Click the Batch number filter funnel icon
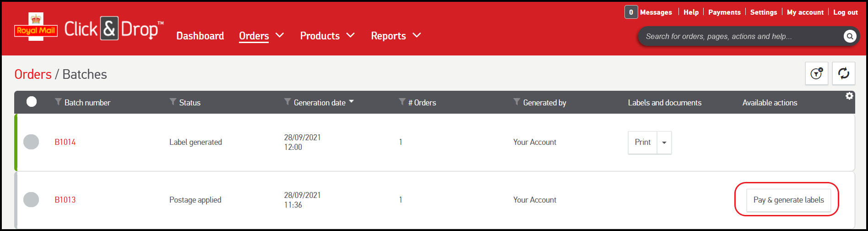The height and width of the screenshot is (231, 868). coord(58,102)
